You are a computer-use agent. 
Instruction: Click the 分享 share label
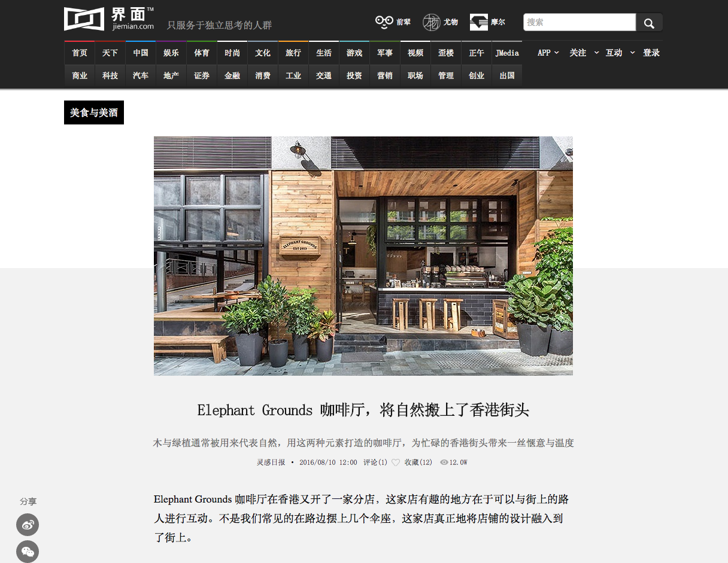[28, 501]
